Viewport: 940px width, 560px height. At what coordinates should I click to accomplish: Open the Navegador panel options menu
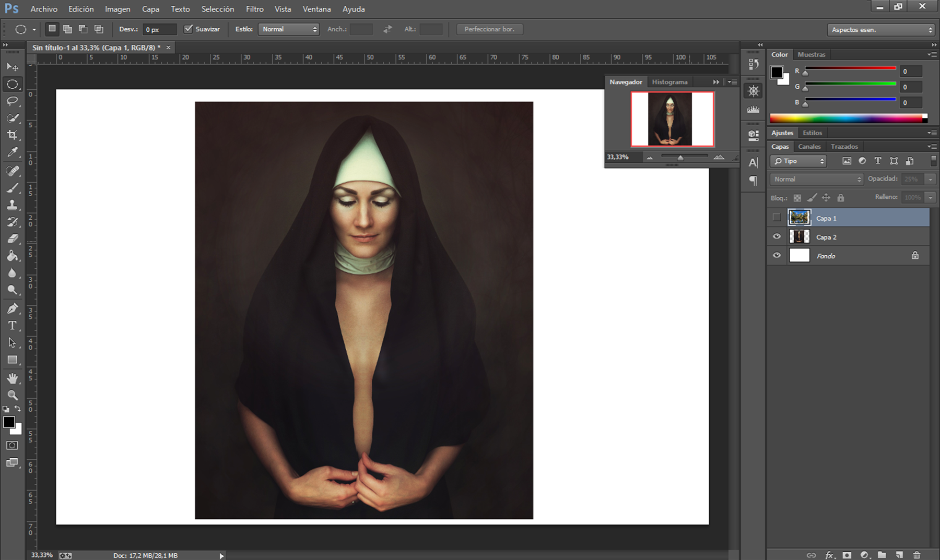(x=733, y=82)
